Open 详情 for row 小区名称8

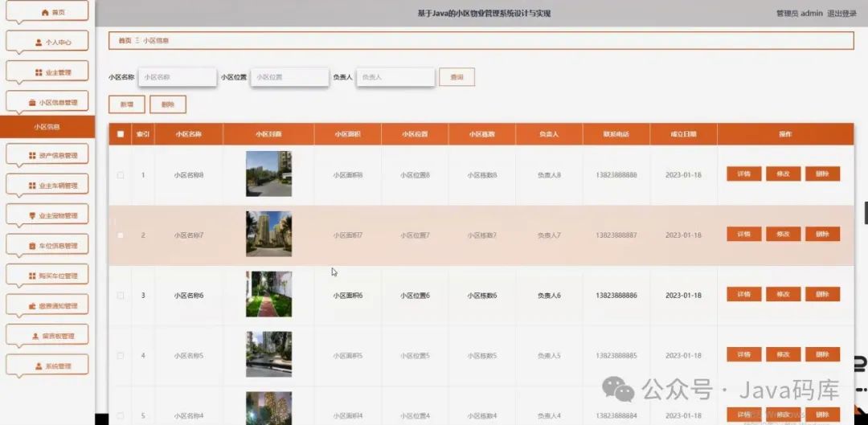(x=744, y=174)
